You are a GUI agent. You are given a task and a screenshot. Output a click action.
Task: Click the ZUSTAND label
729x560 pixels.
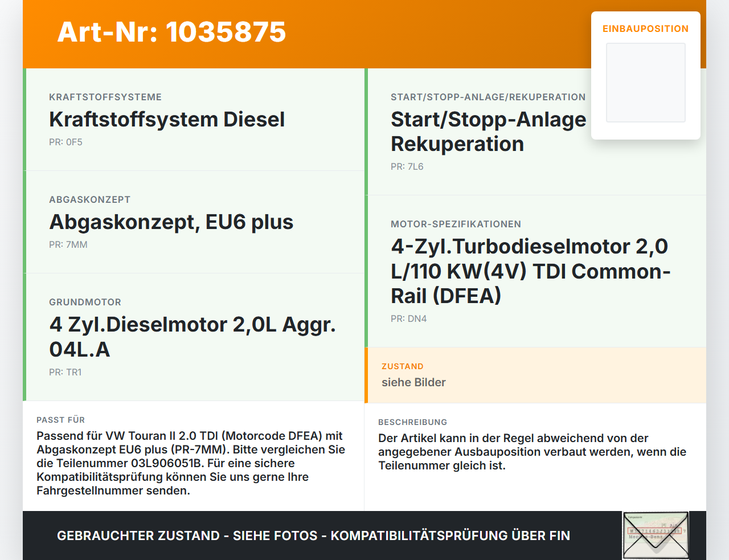coord(403,366)
